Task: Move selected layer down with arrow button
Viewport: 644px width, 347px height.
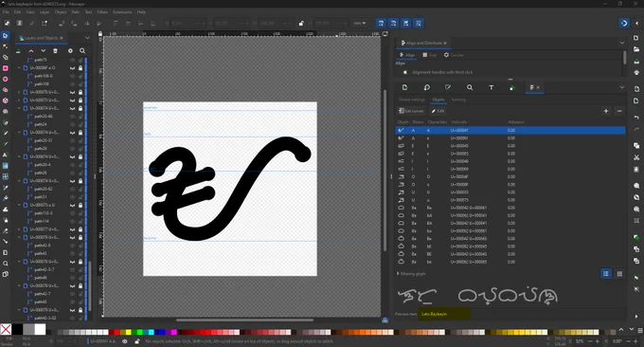Action: 44,51
